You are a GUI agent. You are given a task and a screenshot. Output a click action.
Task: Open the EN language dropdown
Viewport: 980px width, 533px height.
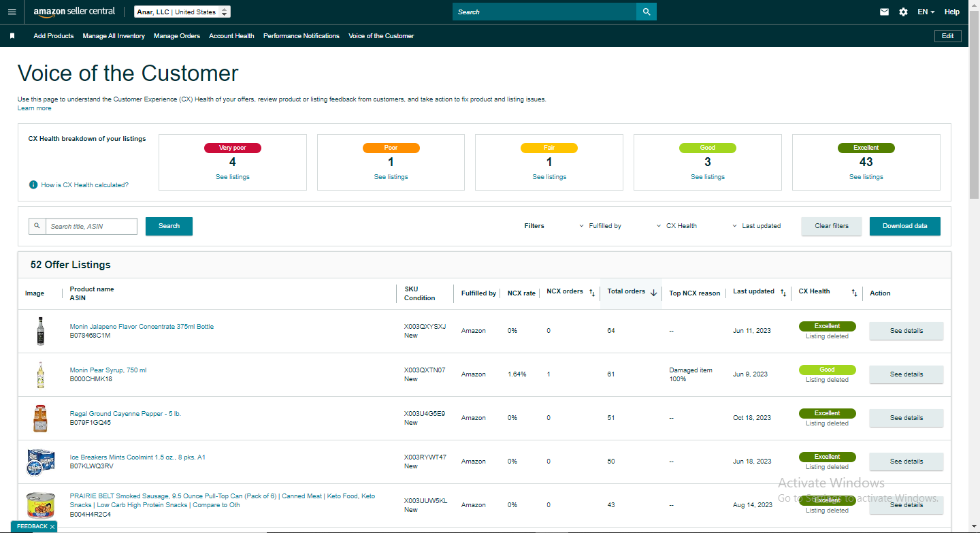[x=926, y=12]
